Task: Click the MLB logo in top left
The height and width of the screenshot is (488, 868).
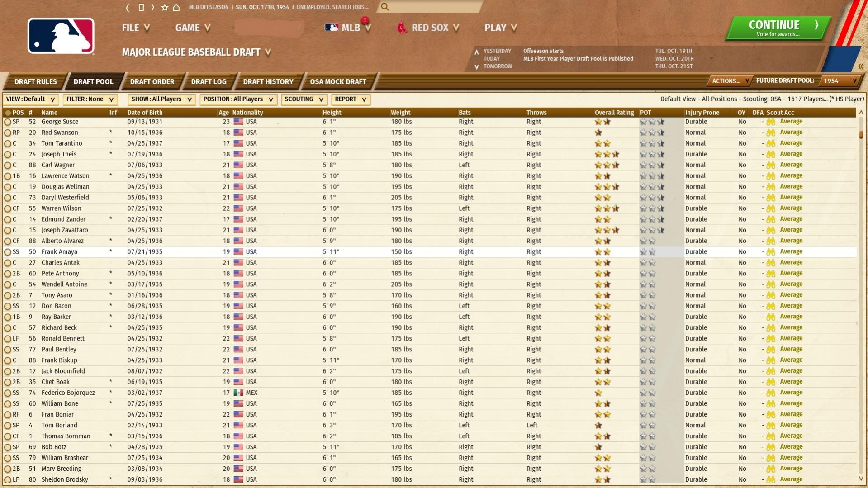Action: click(x=61, y=36)
